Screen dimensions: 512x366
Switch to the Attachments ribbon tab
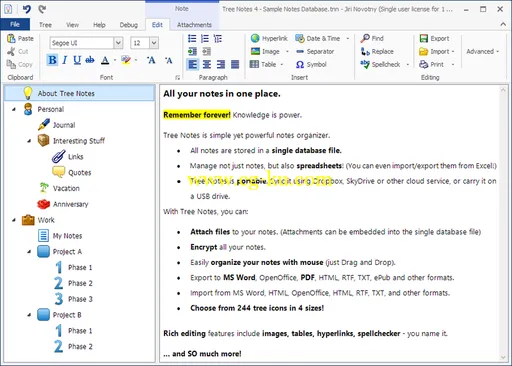click(x=194, y=25)
